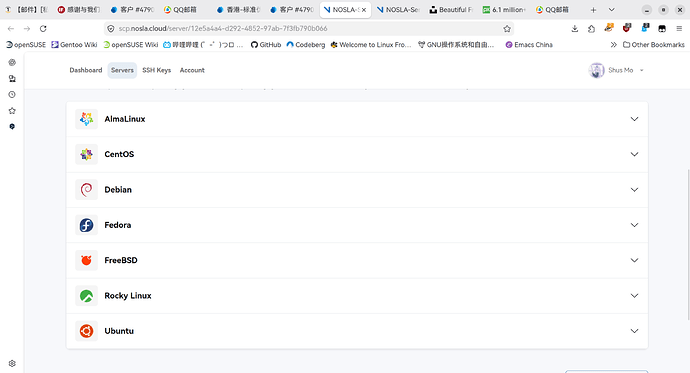The width and height of the screenshot is (690, 373).
Task: Switch to the second NOSLA-Se tab
Action: pyautogui.click(x=399, y=10)
